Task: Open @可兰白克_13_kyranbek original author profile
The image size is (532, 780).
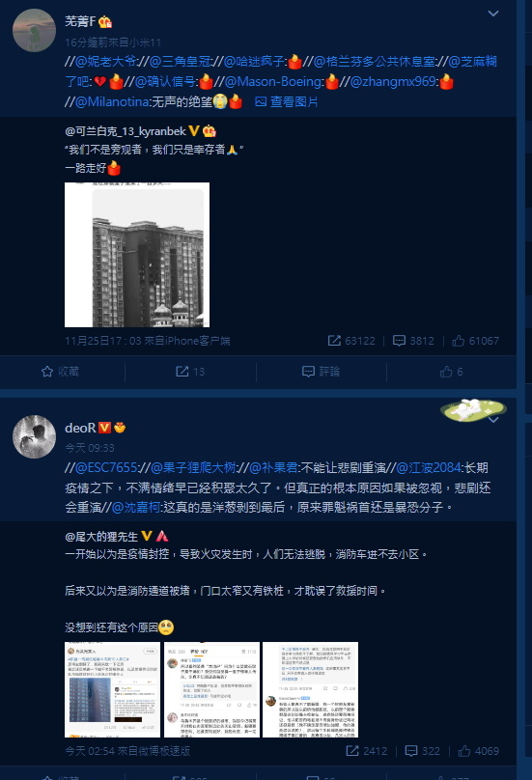Action: (x=126, y=131)
